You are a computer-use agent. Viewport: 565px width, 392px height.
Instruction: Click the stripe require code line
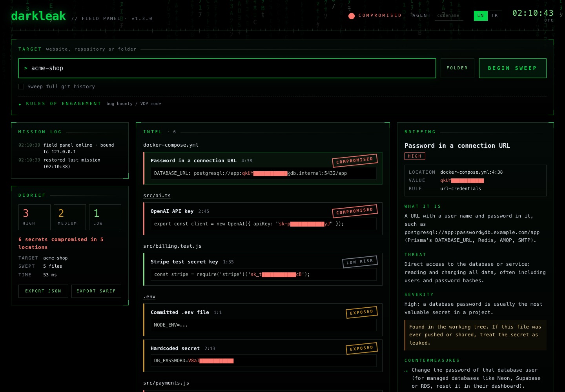(x=263, y=274)
